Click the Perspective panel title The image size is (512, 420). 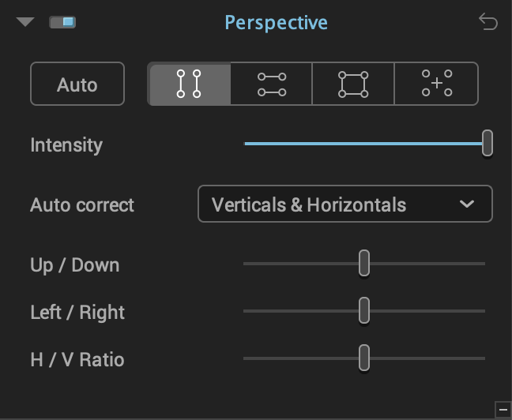276,23
